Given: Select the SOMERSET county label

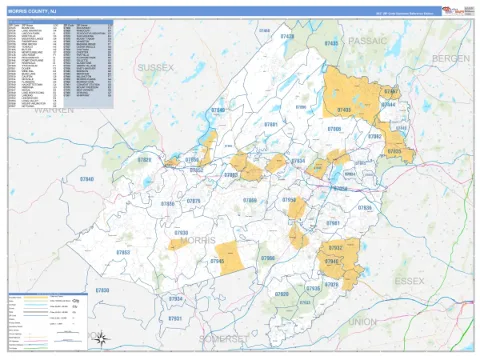Looking at the screenshot, I should click(x=224, y=339).
